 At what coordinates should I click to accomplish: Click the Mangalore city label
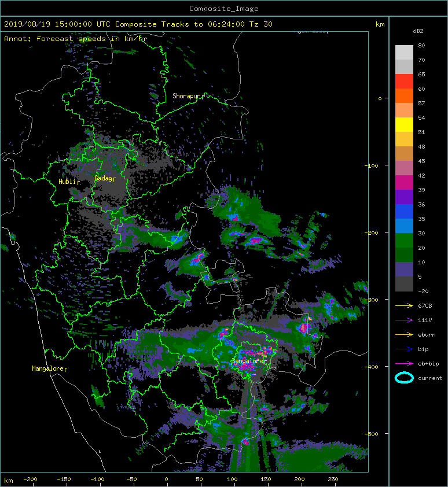click(48, 368)
